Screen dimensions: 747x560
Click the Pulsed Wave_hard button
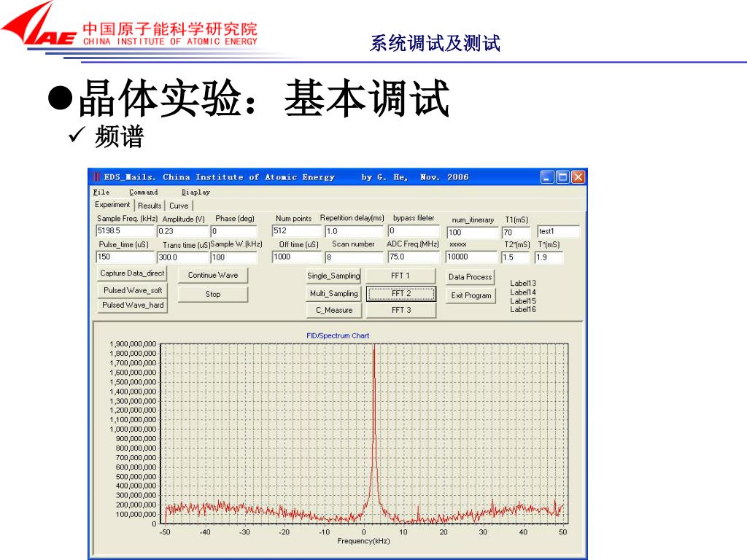132,306
